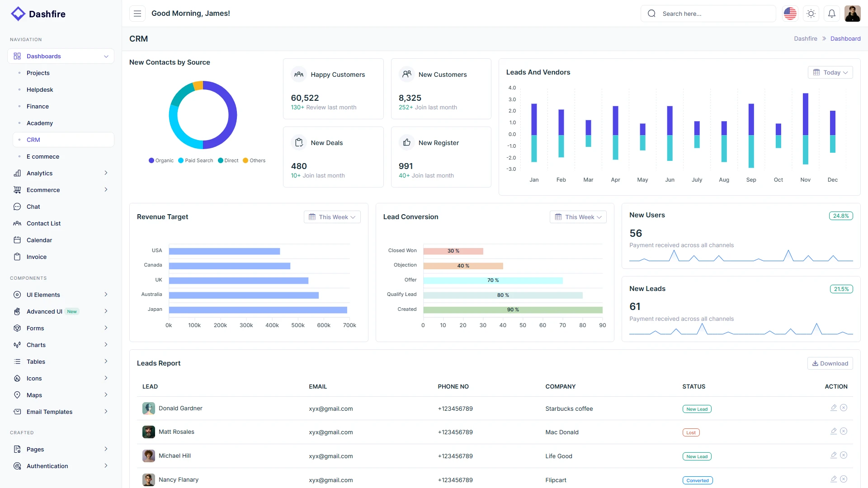The width and height of the screenshot is (868, 488).
Task: Click the Japan revenue bar
Action: pos(258,310)
